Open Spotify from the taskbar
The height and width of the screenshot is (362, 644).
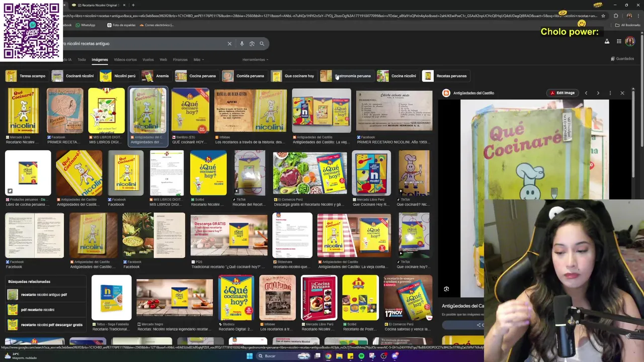(361, 356)
